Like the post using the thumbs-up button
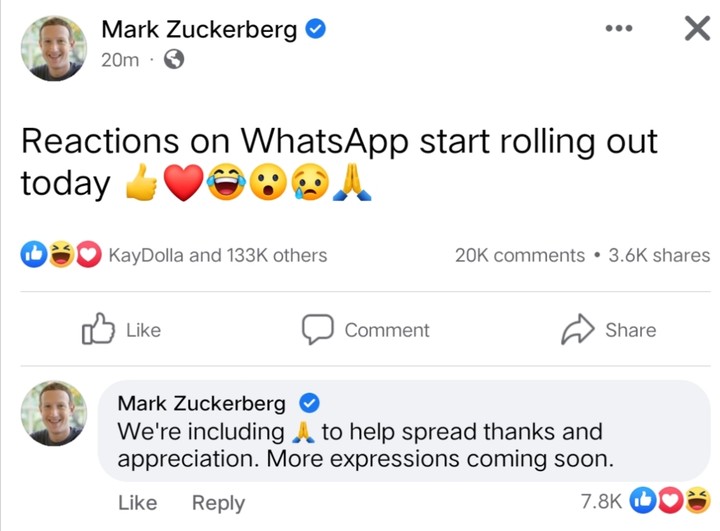 120,329
